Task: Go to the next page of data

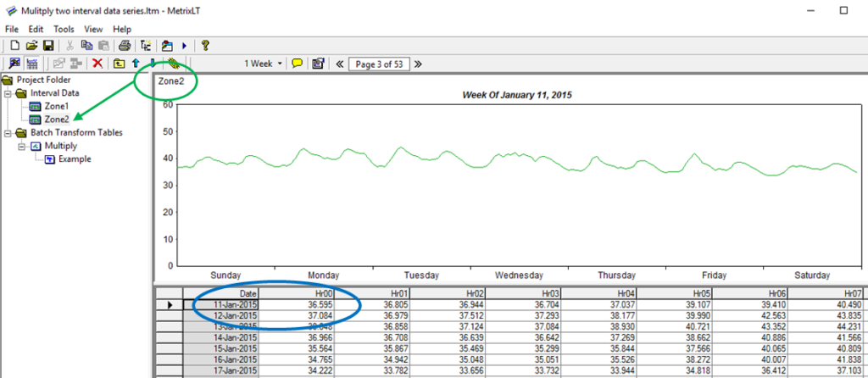Action: click(x=417, y=64)
